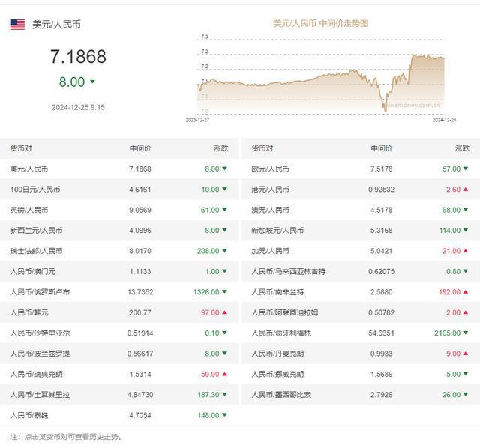Open the 人民币/匈牙利福林 currency pair
Screen dimensions: 480x448
point(281,333)
